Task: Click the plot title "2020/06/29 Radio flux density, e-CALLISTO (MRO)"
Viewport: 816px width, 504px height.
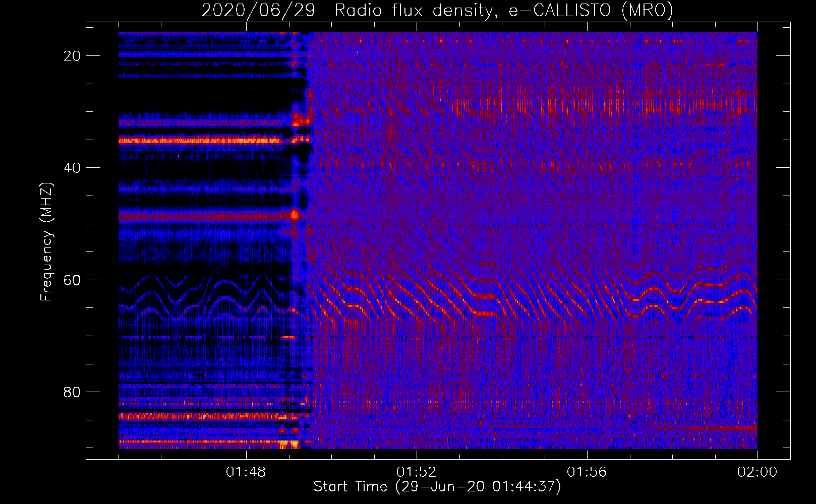Action: click(x=437, y=11)
